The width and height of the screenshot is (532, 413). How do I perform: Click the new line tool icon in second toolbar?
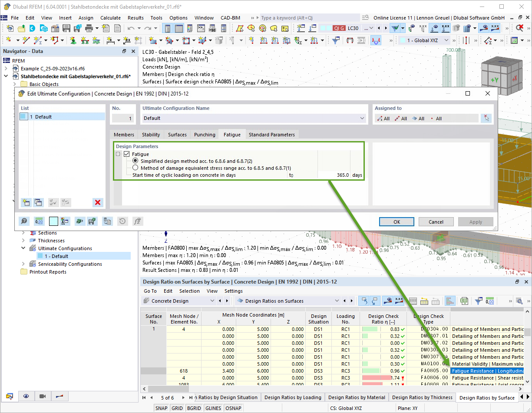point(25,40)
